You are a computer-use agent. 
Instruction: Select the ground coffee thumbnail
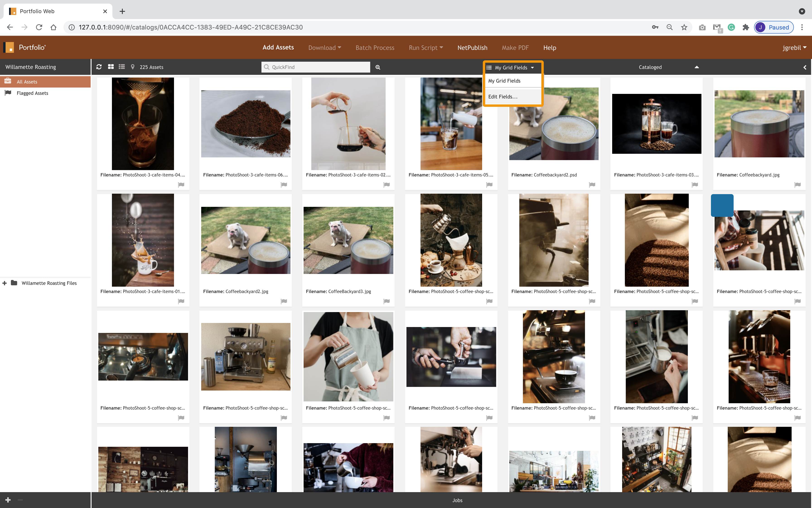[x=246, y=124]
